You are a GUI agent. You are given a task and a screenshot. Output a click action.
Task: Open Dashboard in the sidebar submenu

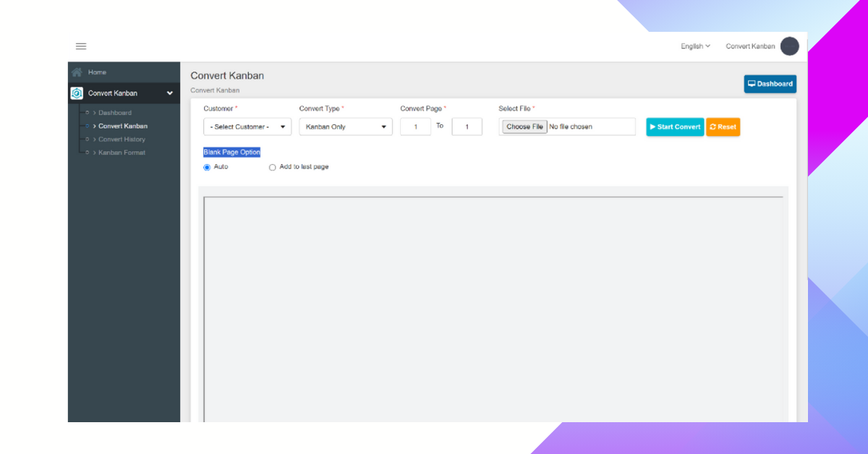tap(115, 113)
